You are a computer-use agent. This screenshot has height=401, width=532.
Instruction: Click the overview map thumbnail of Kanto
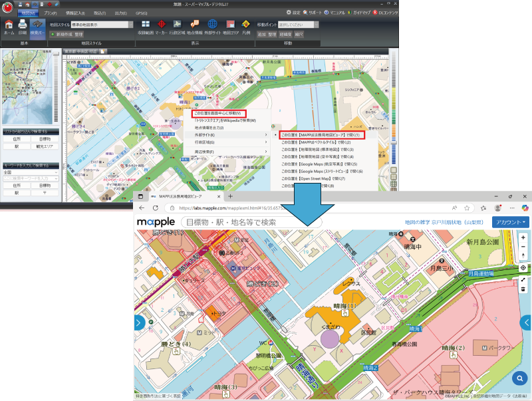[x=27, y=87]
